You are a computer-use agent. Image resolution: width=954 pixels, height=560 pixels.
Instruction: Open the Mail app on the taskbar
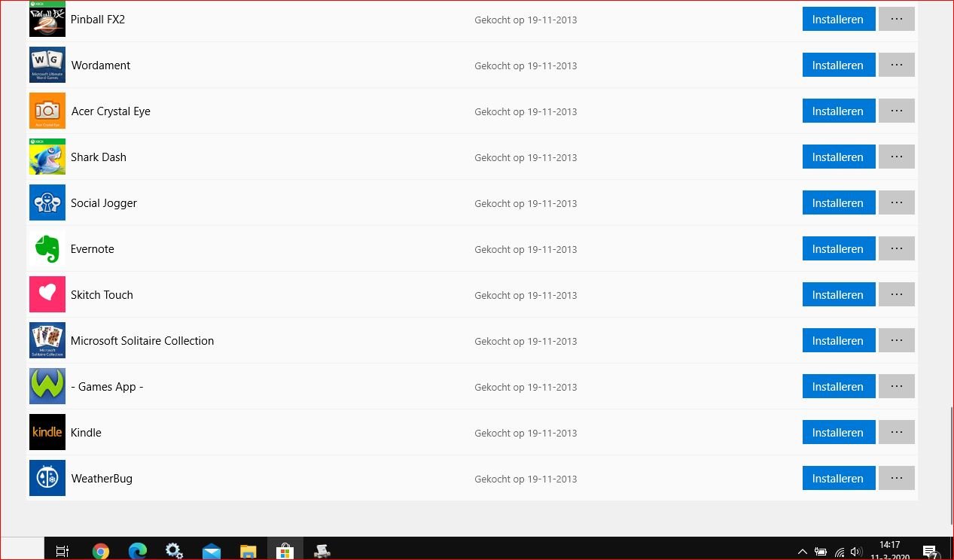coord(212,552)
